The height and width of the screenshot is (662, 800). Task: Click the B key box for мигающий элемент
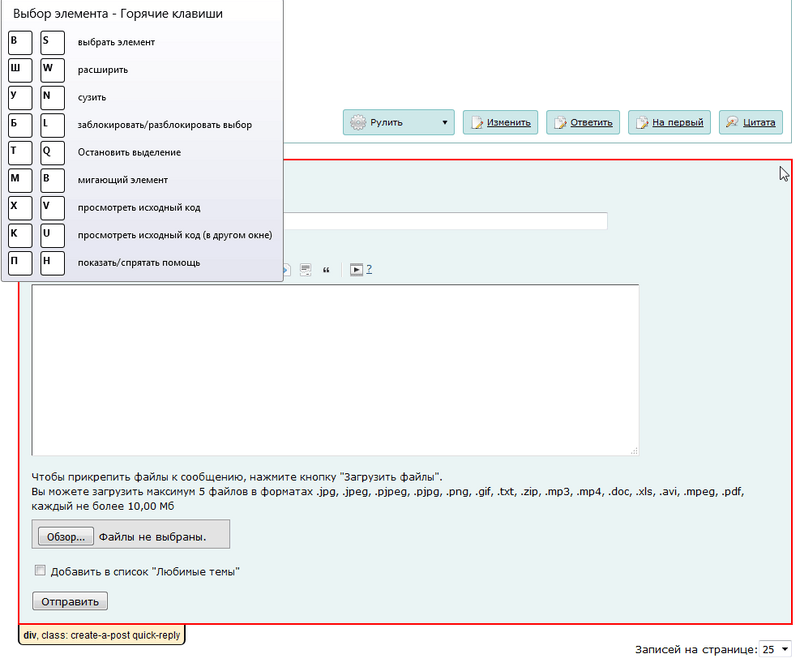pos(53,180)
